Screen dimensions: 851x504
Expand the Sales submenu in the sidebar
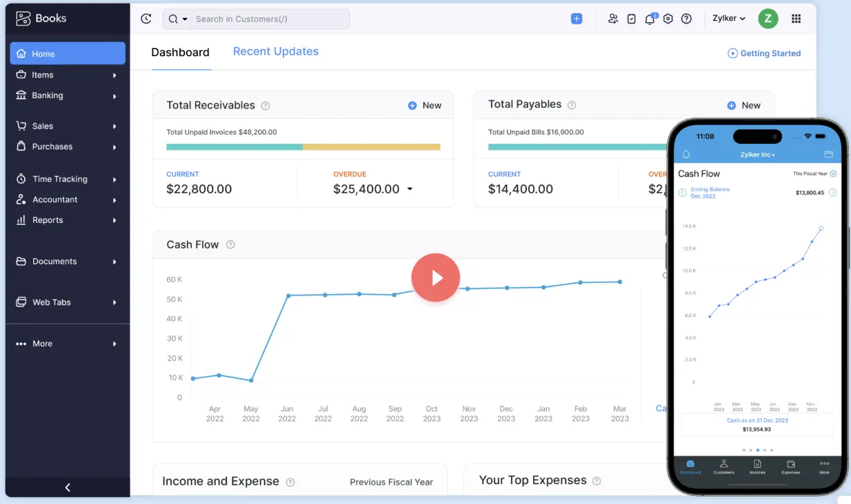click(x=115, y=127)
